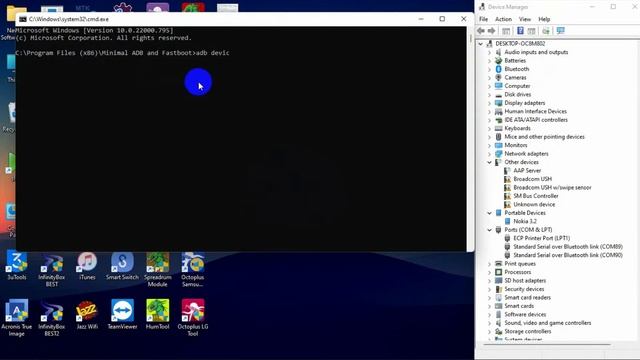This screenshot has height=360, width=640.
Task: Expand the Print queues category
Action: pyautogui.click(x=489, y=264)
